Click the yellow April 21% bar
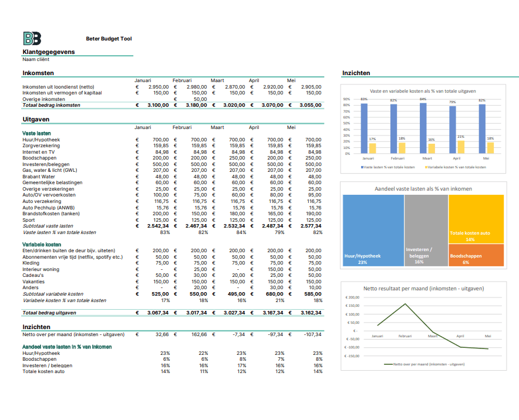This screenshot has width=519, height=420. 461,147
